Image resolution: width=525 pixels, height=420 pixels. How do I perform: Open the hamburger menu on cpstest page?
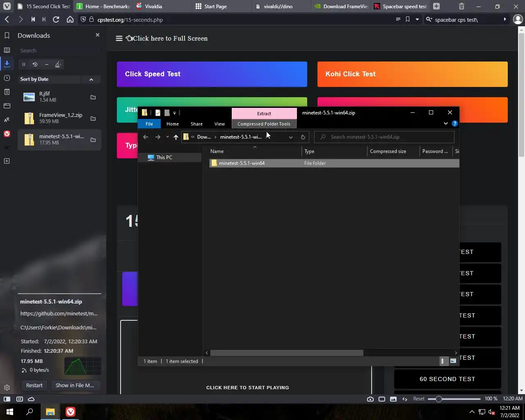click(119, 38)
